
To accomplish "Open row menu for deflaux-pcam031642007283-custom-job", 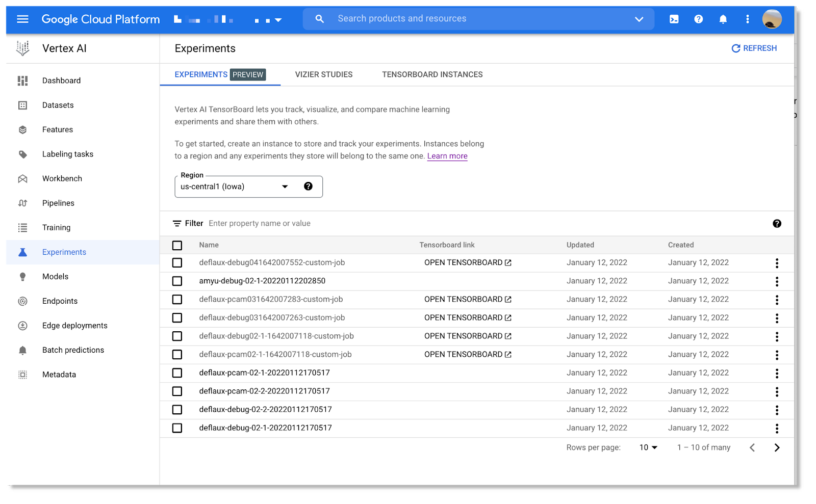I will pos(777,300).
